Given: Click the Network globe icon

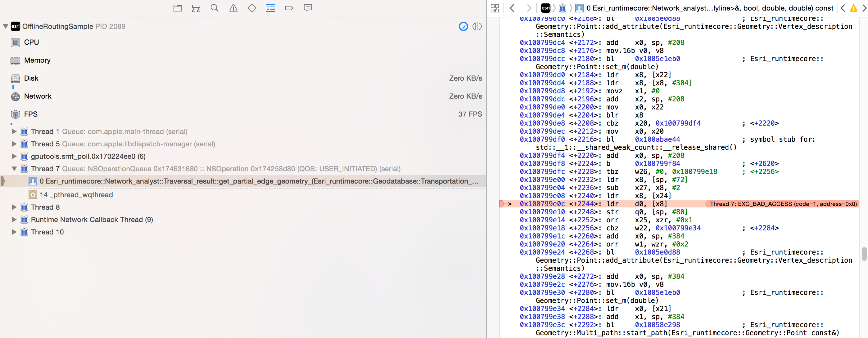Looking at the screenshot, I should pos(15,97).
